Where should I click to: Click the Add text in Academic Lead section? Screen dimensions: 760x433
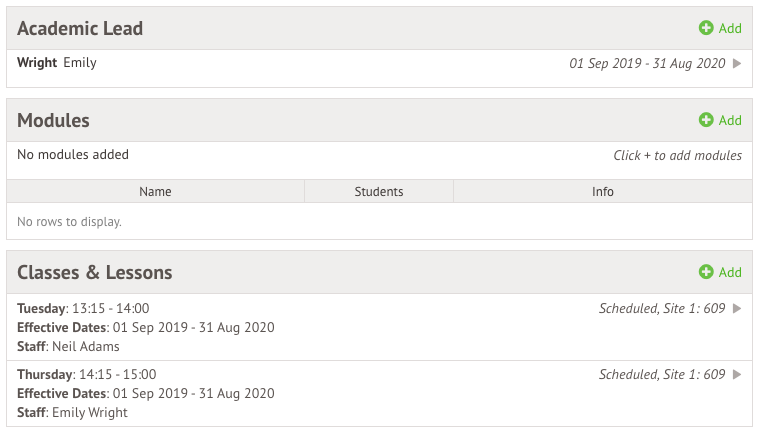tap(730, 29)
